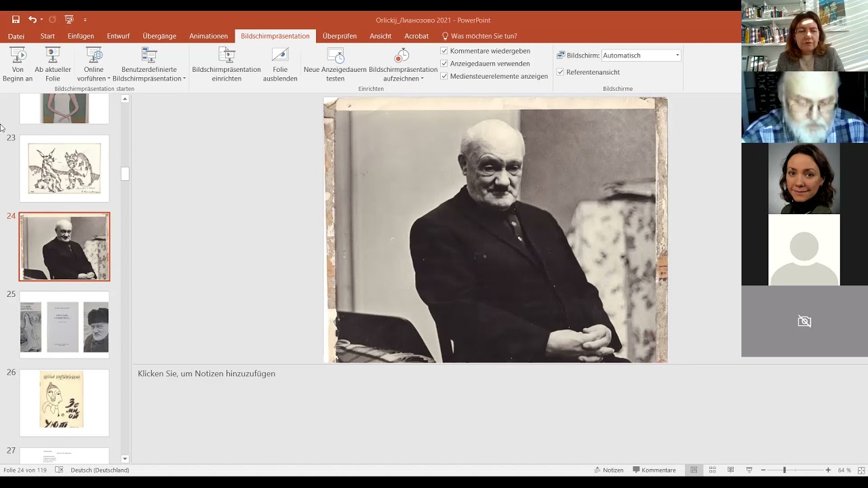Toggle Mediensteuerelemente anzeigen checkbox
The width and height of the screenshot is (868, 488).
tap(444, 76)
